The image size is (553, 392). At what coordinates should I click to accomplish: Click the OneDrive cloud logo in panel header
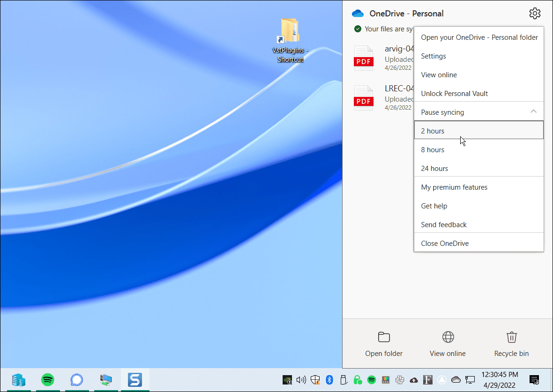click(358, 14)
